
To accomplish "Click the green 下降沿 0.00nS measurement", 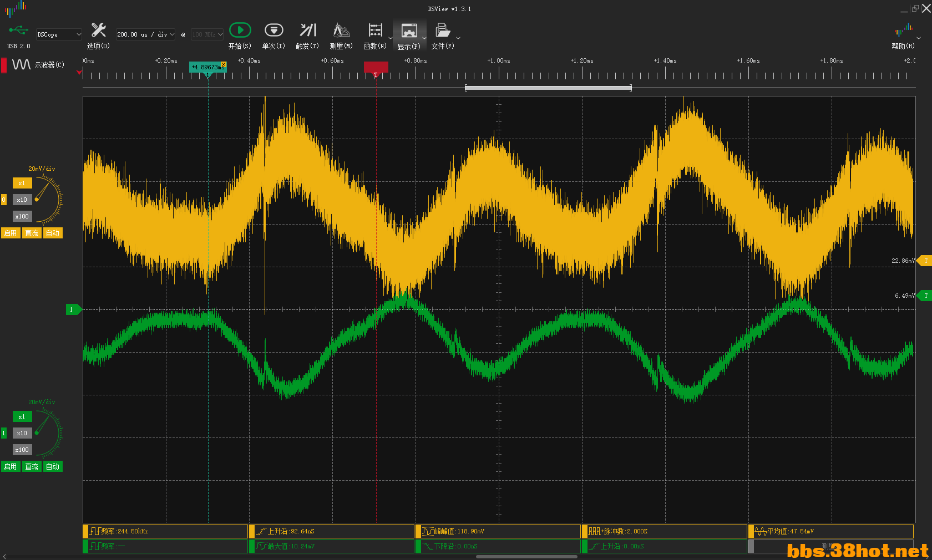I will pyautogui.click(x=498, y=546).
